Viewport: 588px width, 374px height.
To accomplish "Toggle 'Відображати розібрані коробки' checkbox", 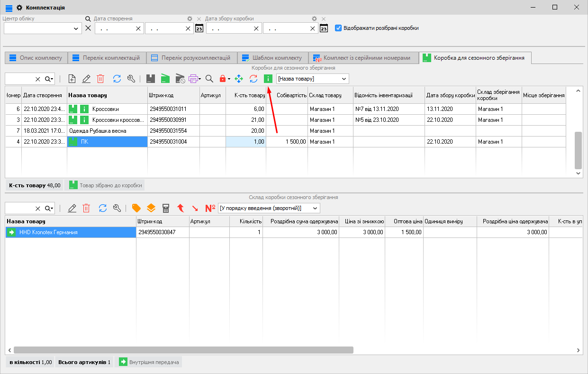I will 338,28.
